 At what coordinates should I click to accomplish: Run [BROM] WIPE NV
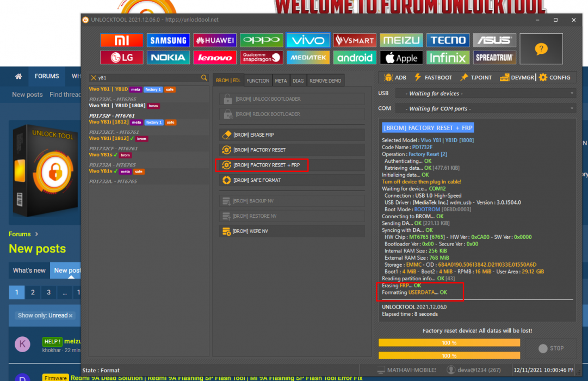[x=292, y=231]
